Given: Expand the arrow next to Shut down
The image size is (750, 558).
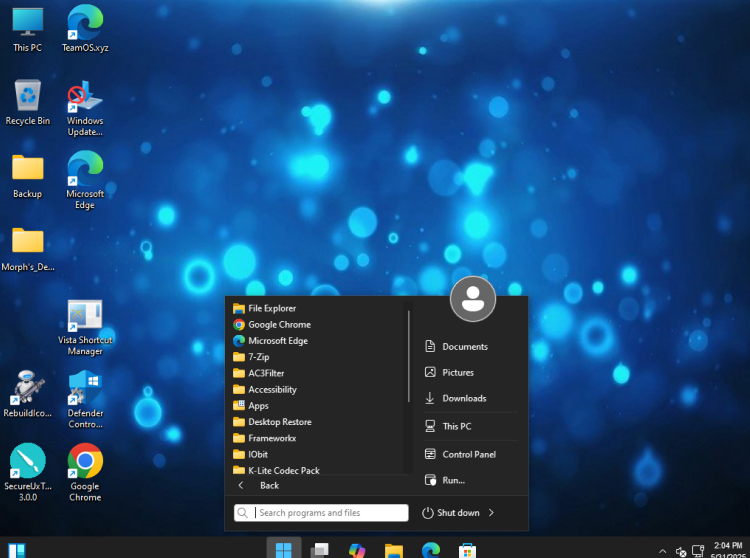Looking at the screenshot, I should (491, 513).
